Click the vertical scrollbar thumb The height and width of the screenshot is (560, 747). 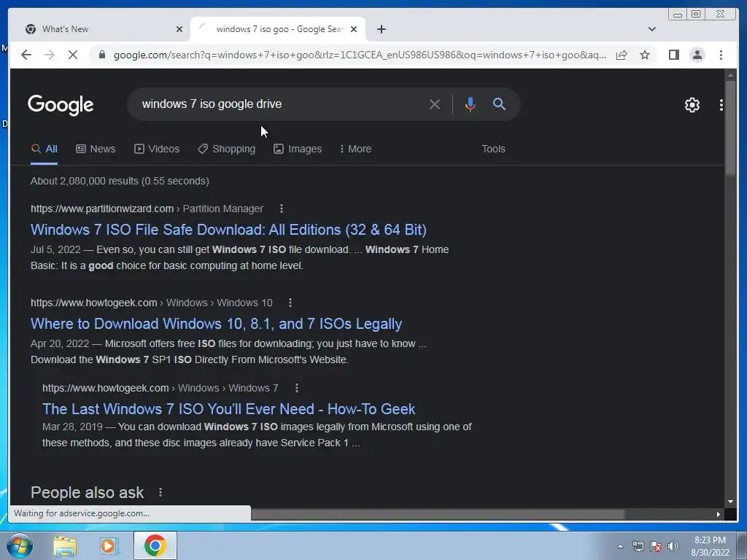click(730, 127)
